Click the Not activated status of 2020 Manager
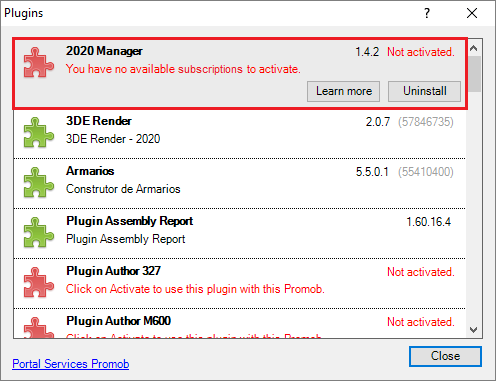The height and width of the screenshot is (381, 496). [421, 52]
